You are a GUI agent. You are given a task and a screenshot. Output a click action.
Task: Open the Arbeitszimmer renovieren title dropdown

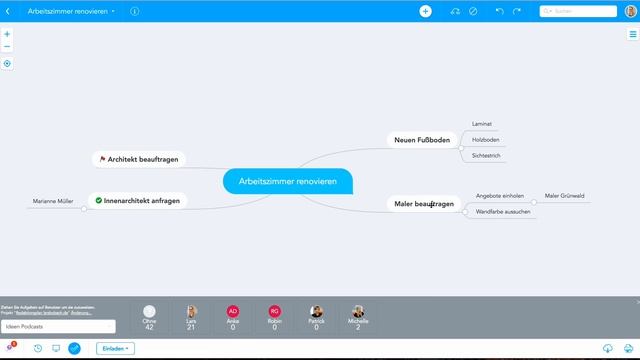(x=71, y=11)
